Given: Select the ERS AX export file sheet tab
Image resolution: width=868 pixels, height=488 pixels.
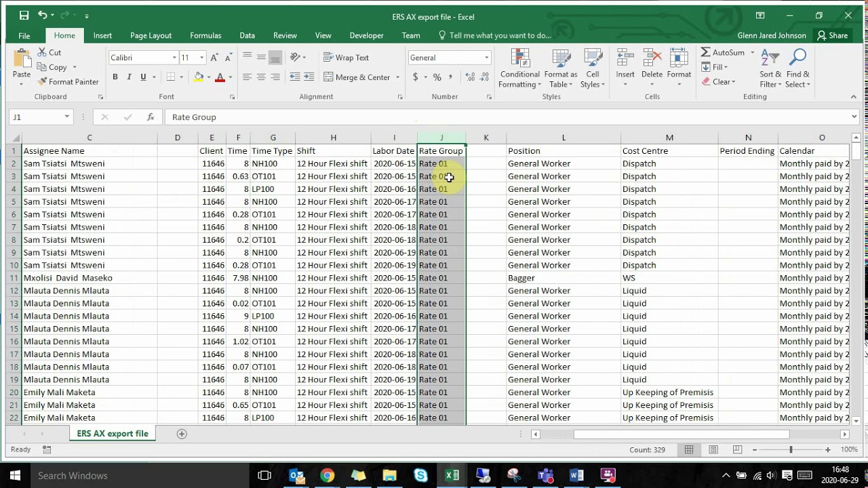Looking at the screenshot, I should [x=113, y=434].
